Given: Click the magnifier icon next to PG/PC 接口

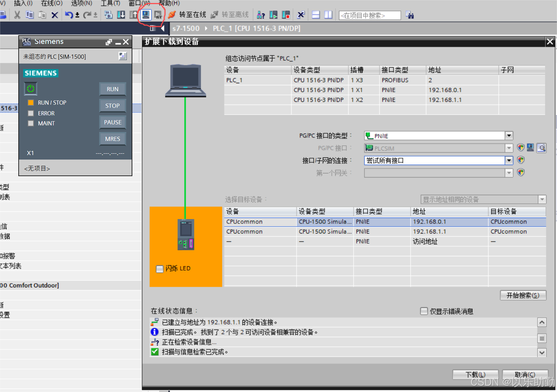Looking at the screenshot, I should 541,148.
